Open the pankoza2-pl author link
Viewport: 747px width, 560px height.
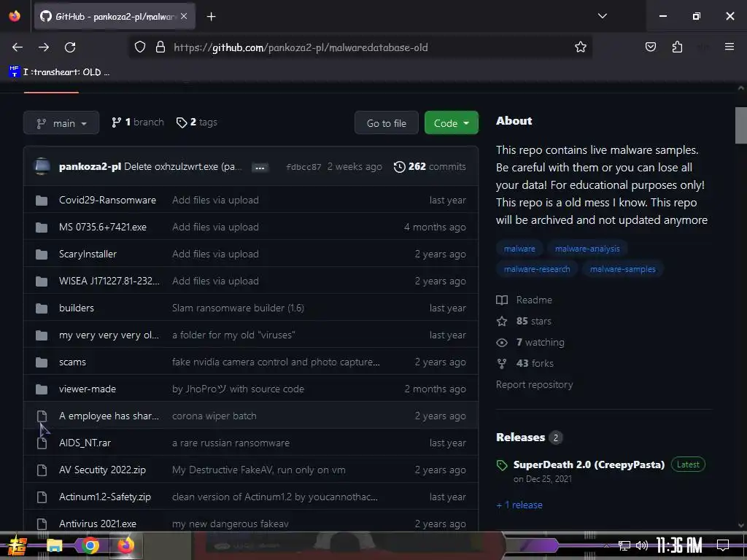pos(90,167)
